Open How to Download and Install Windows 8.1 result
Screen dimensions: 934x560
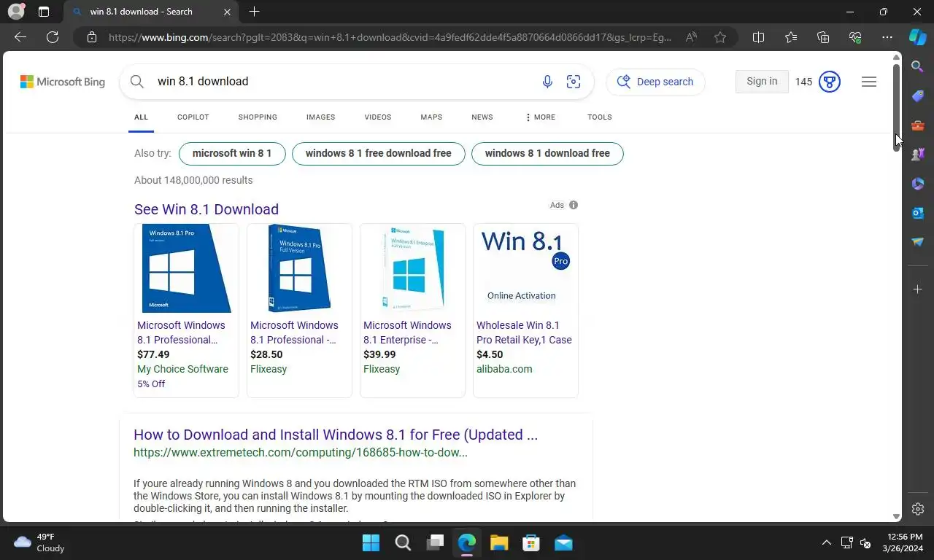pos(336,435)
